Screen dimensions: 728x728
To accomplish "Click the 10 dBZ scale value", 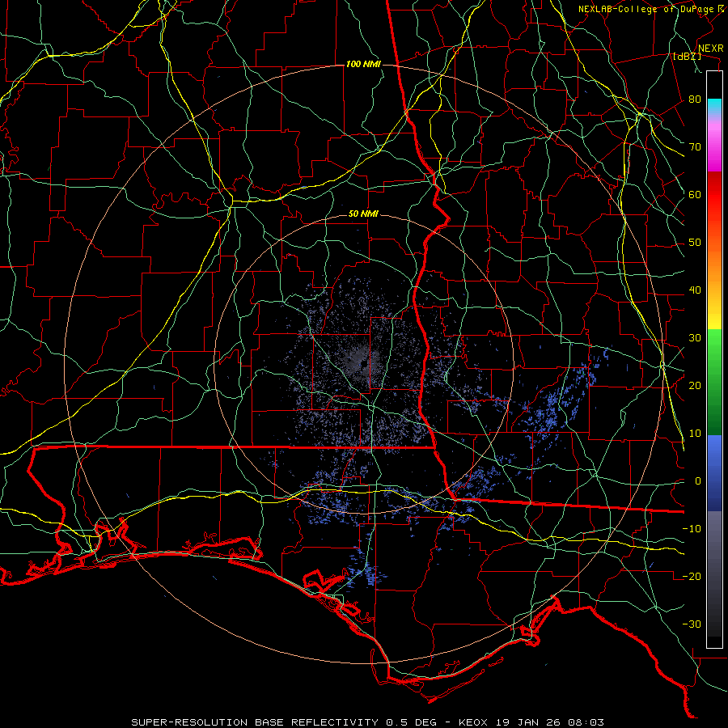I will 695,434.
